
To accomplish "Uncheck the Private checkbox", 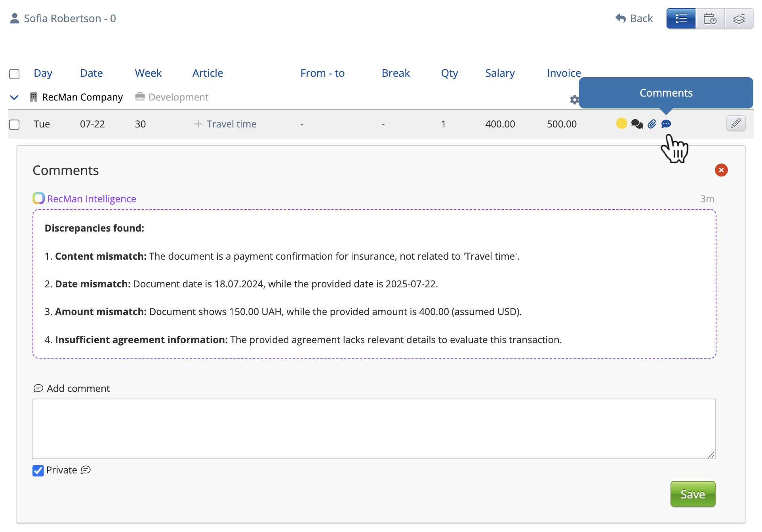I will (x=38, y=471).
